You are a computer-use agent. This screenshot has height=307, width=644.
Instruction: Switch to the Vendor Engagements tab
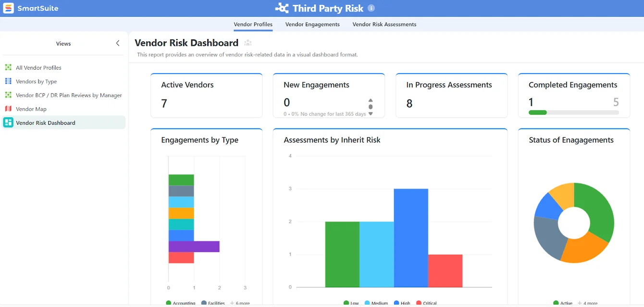click(312, 25)
